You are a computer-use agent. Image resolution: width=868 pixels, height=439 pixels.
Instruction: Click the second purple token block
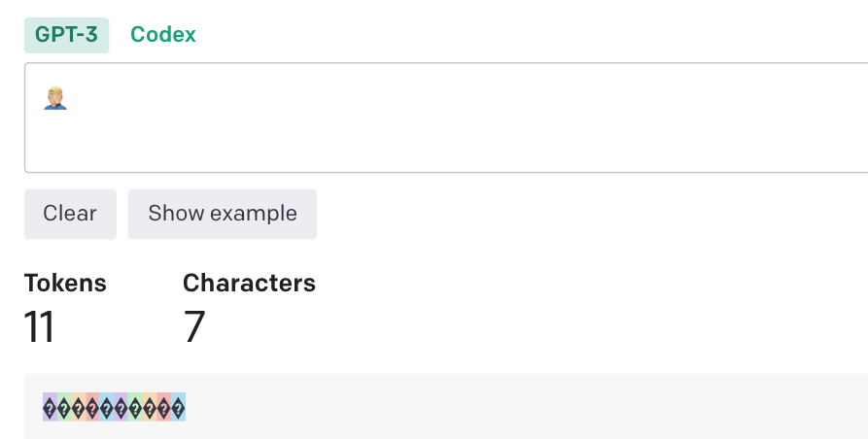[122, 408]
